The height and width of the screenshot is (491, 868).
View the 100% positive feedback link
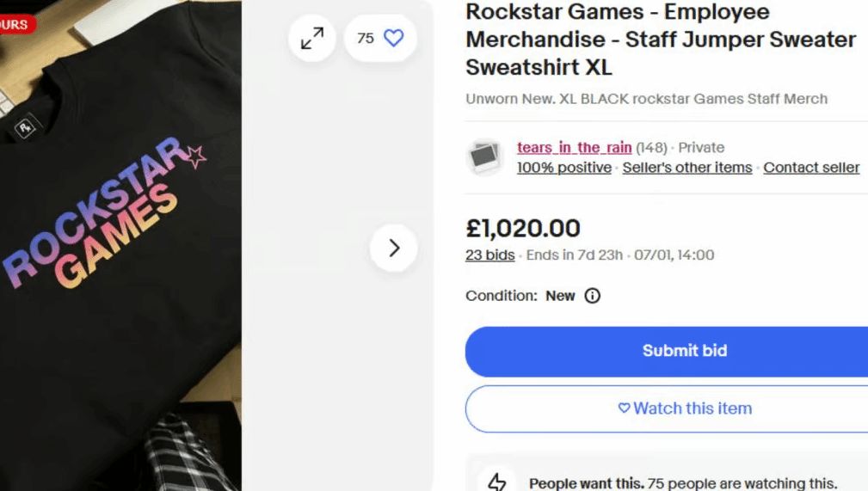[563, 168]
